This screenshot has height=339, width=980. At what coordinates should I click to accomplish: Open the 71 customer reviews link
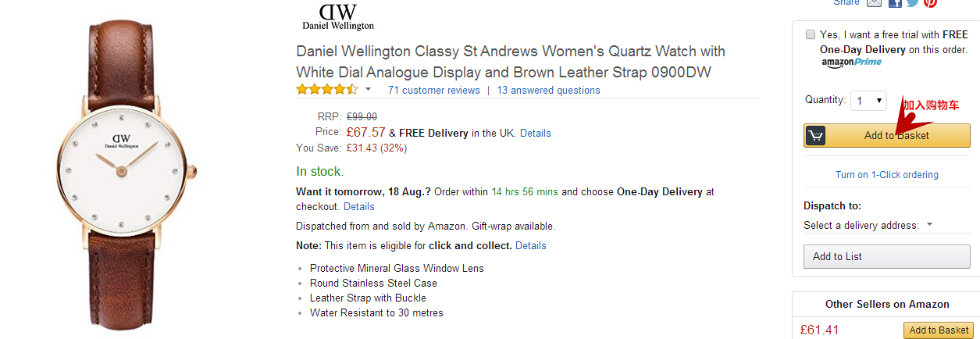pyautogui.click(x=433, y=91)
